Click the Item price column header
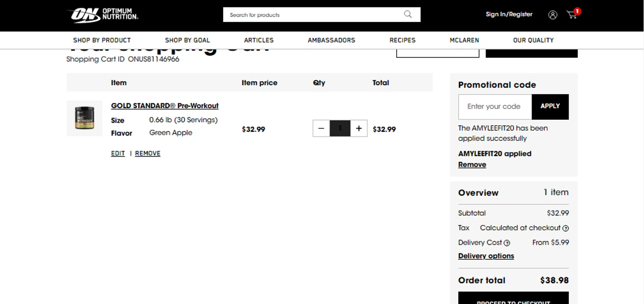The height and width of the screenshot is (304, 644). click(x=259, y=83)
